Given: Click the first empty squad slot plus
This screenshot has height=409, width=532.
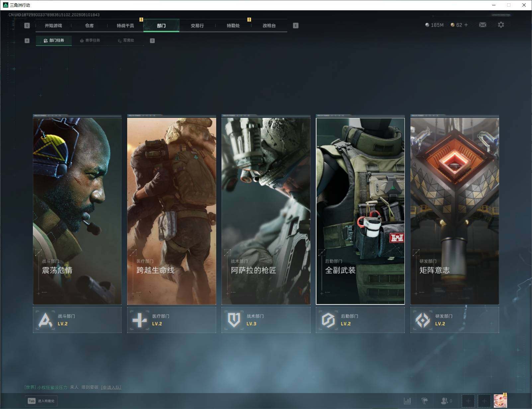Looking at the screenshot, I should (468, 401).
